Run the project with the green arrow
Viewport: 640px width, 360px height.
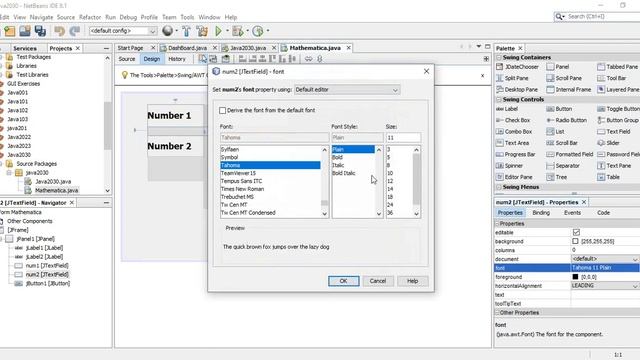coord(218,31)
